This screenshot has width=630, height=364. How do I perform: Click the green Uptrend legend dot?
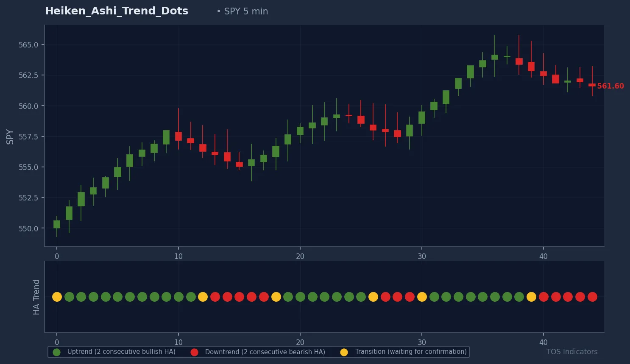point(56,352)
